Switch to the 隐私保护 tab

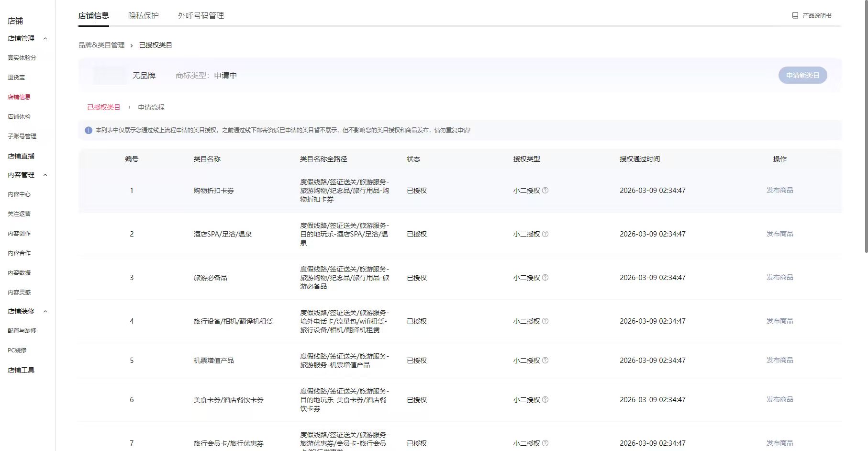pos(143,16)
